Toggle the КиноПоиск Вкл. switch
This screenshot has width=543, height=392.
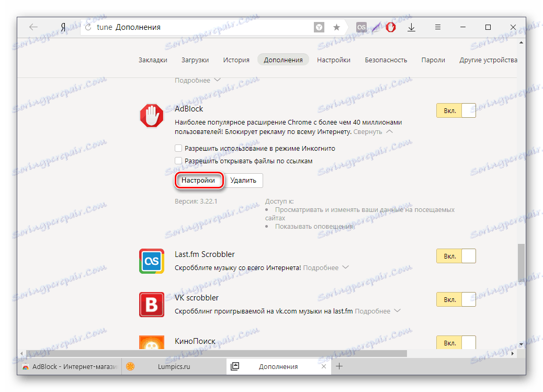pos(456,342)
